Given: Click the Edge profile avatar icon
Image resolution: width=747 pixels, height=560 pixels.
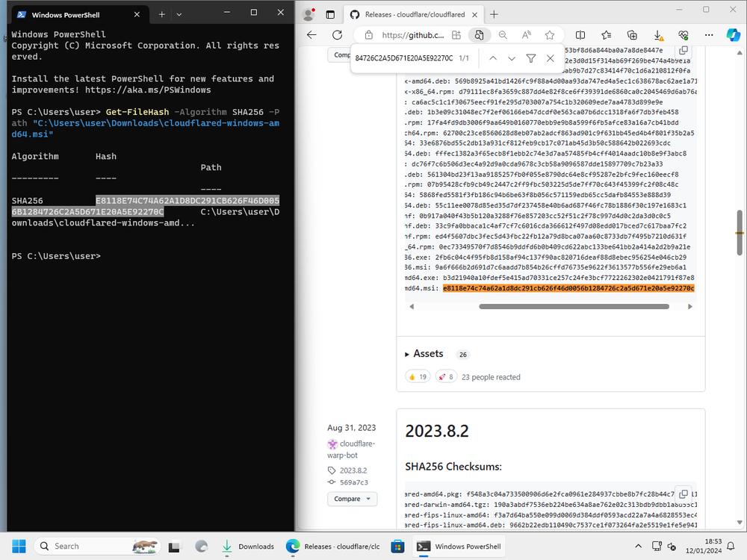Looking at the screenshot, I should tap(309, 15).
